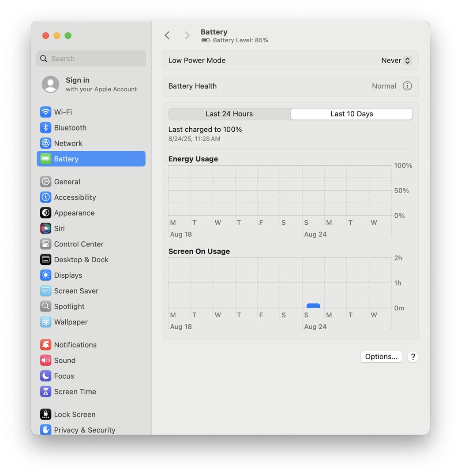
Task: Open the Notifications bell icon
Action: coord(45,345)
